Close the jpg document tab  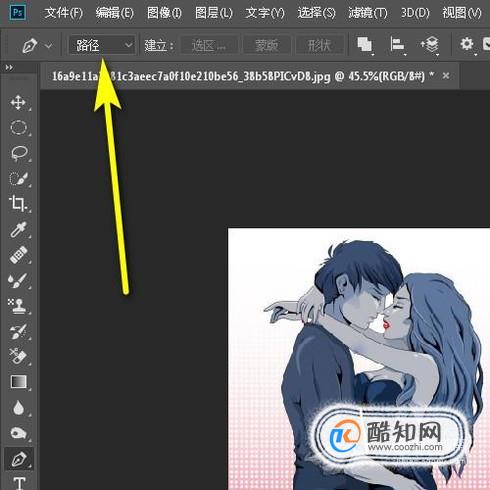coord(446,76)
